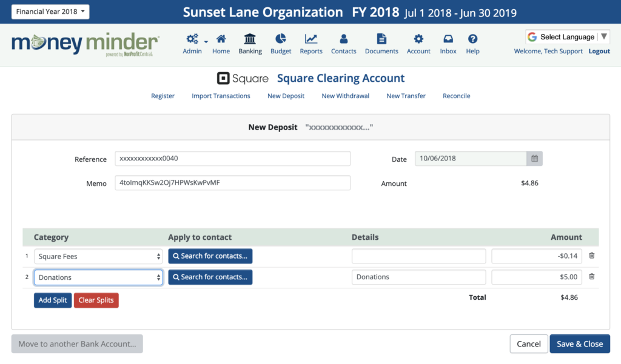
Task: Expand the Admin menu caret
Action: point(206,42)
